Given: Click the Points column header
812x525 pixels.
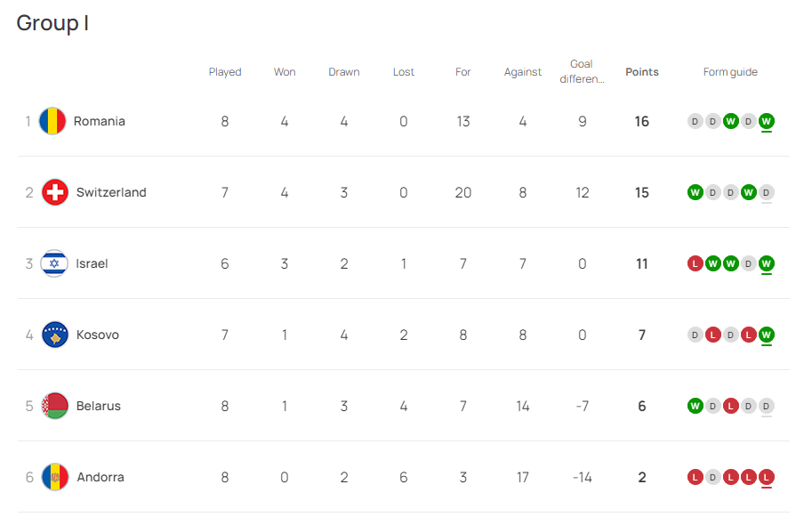Looking at the screenshot, I should tap(642, 72).
